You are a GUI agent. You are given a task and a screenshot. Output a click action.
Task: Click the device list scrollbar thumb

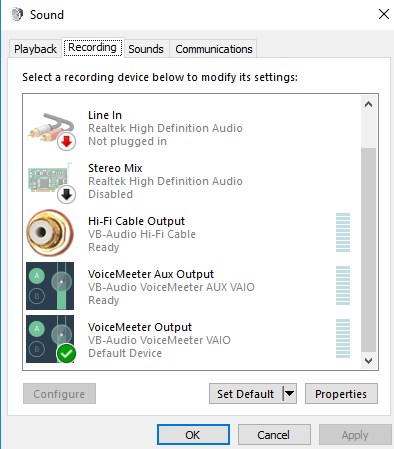pos(368,250)
